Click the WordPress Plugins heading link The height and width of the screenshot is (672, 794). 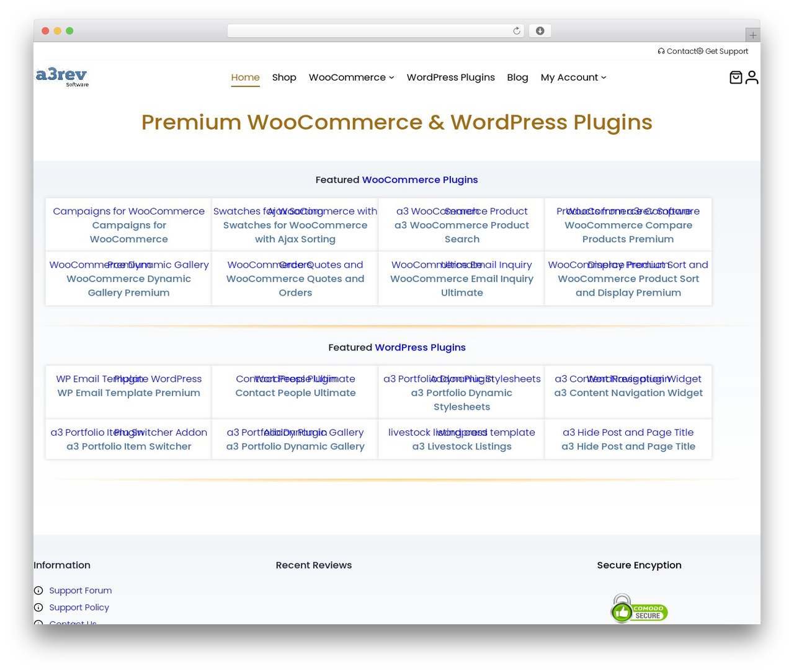[420, 347]
